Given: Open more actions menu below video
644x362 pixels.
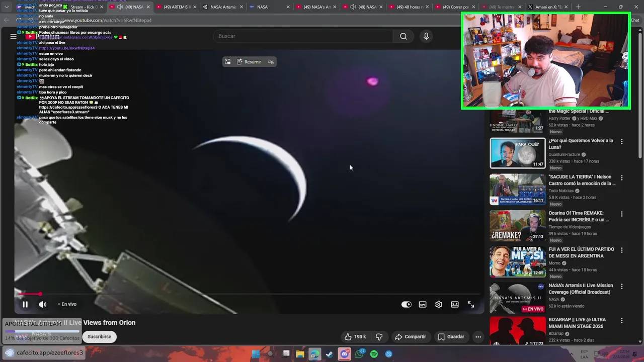Looking at the screenshot, I should pyautogui.click(x=478, y=337).
